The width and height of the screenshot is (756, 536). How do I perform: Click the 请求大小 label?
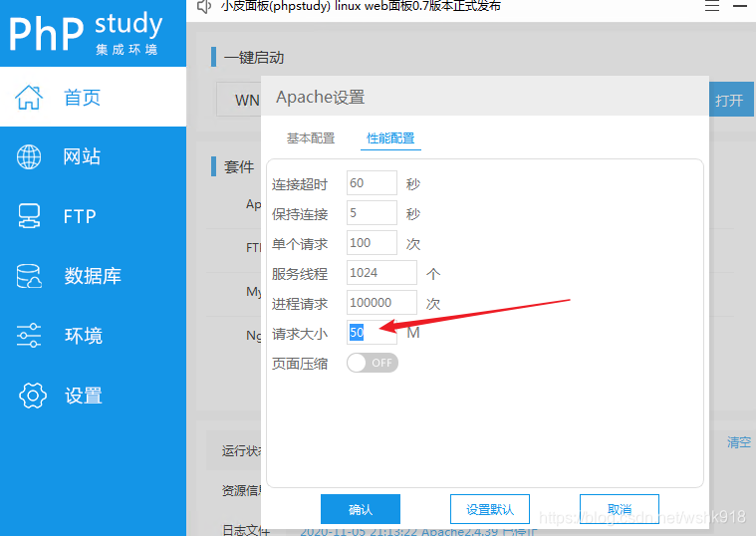click(300, 334)
